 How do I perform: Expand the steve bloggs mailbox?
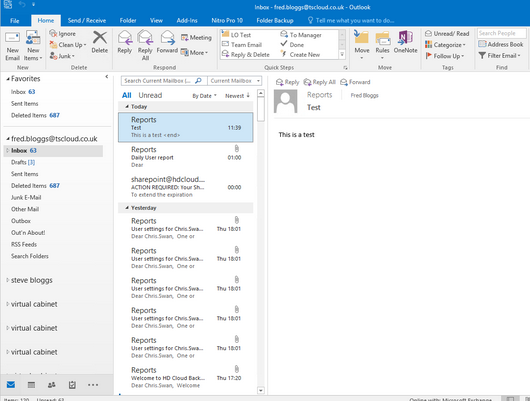click(x=7, y=280)
